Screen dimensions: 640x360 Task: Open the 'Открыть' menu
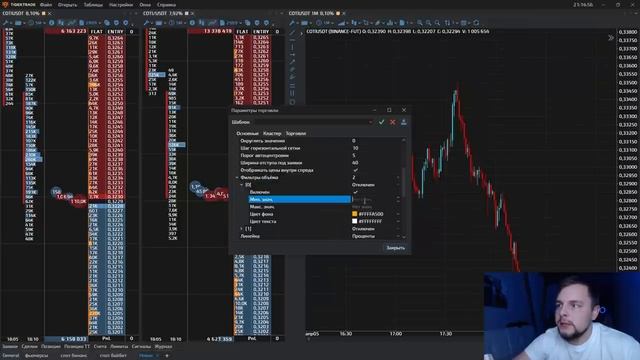tap(67, 5)
